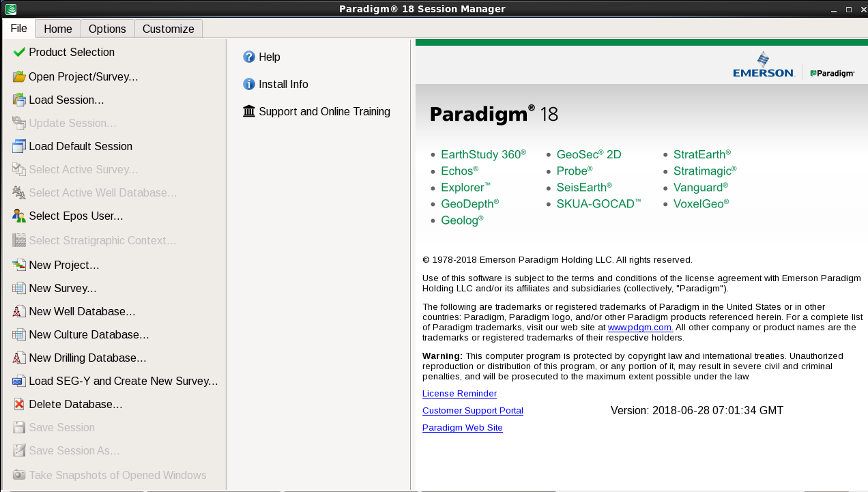The width and height of the screenshot is (868, 492).
Task: Minimize the Session Manager window
Action: click(835, 10)
